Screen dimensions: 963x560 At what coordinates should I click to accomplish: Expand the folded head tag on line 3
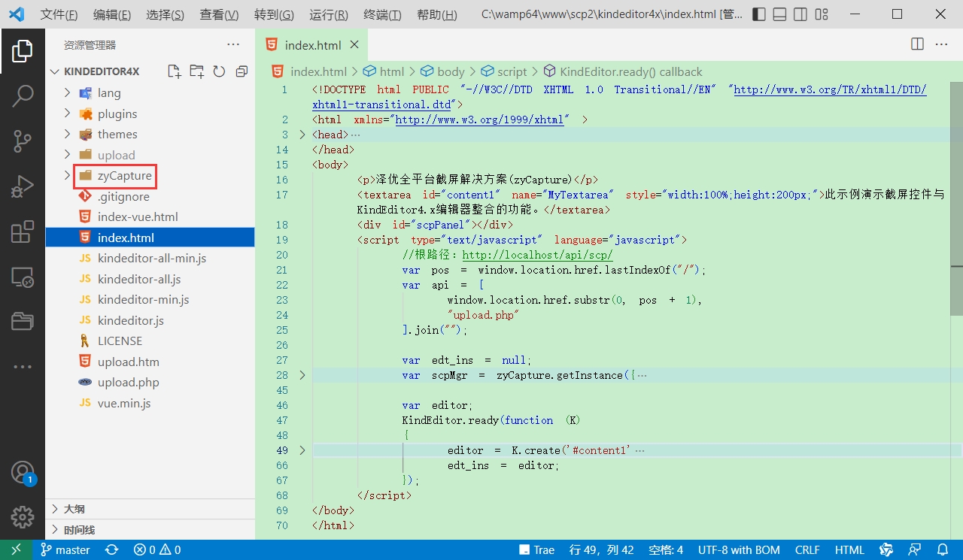302,135
